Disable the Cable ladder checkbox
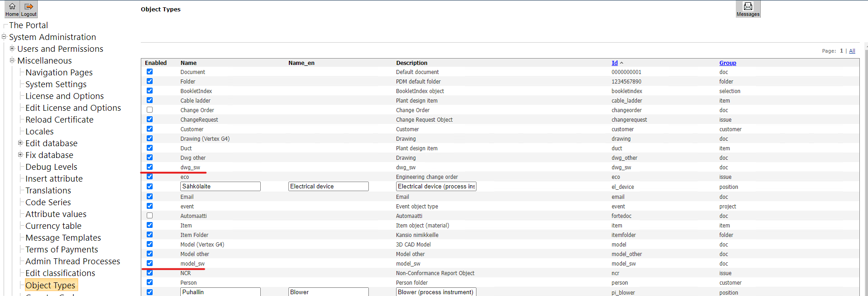868x296 pixels. [x=149, y=100]
